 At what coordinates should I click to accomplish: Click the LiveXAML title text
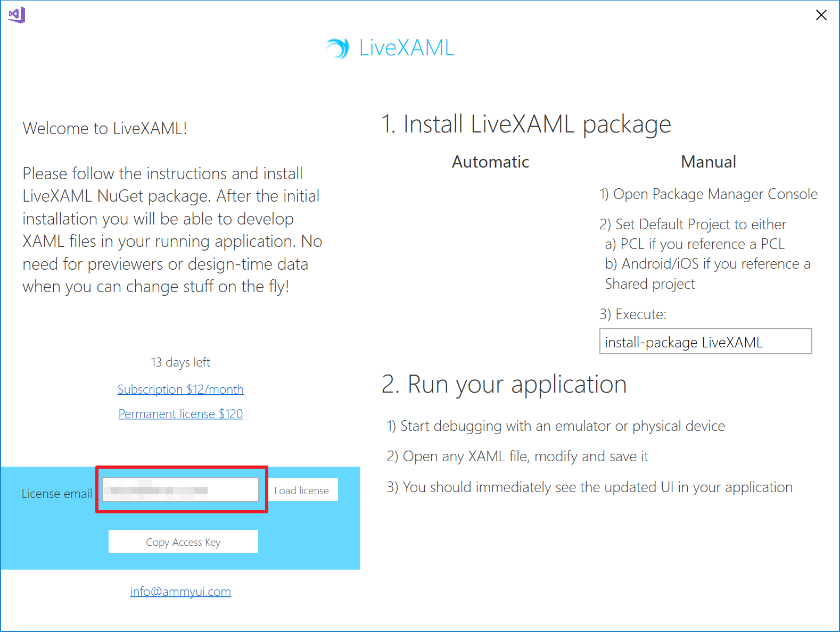(x=407, y=48)
